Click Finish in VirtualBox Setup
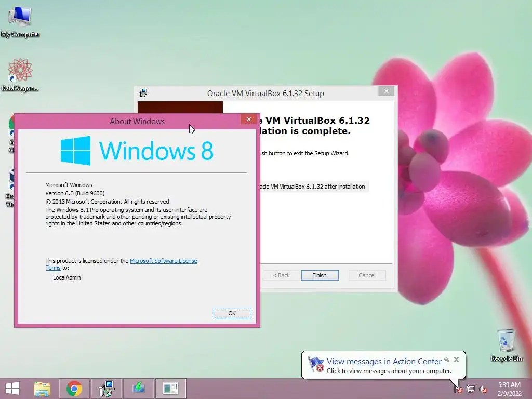Image resolution: width=532 pixels, height=399 pixels. coord(320,275)
